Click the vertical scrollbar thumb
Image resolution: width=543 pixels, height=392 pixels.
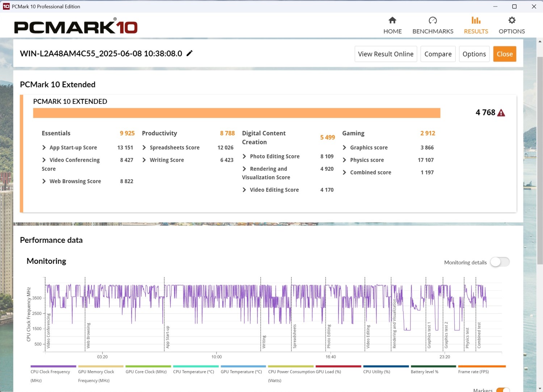540,160
